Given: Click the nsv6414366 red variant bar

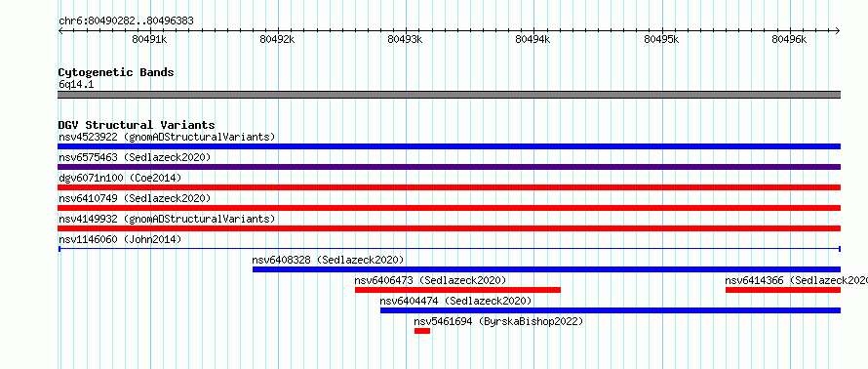Looking at the screenshot, I should [783, 290].
